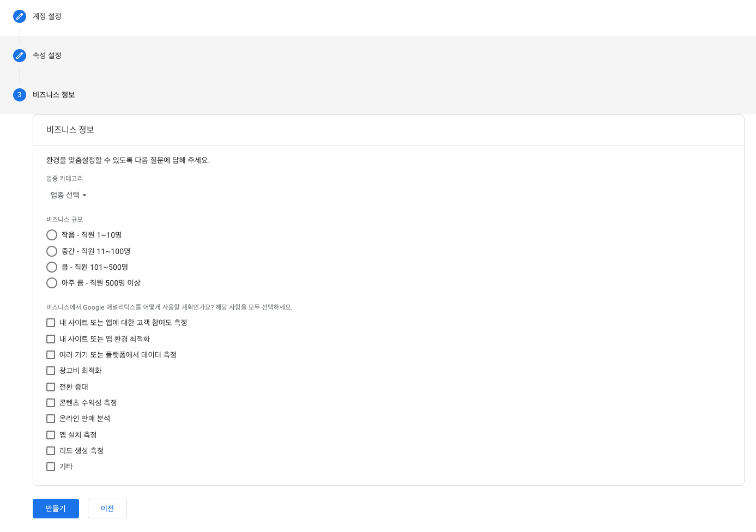This screenshot has width=756, height=532.
Task: Click the 계정 설정 pencil edit icon
Action: pos(20,16)
